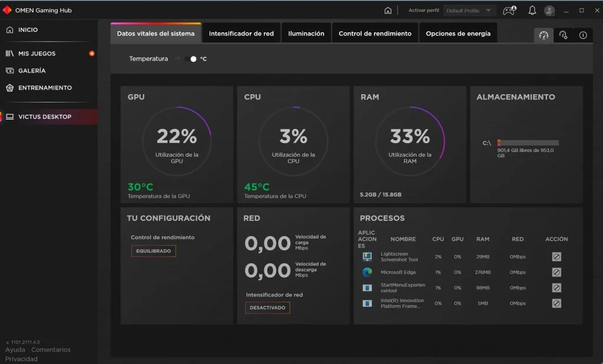Open the Ayuda link
This screenshot has width=603, height=364.
coord(15,350)
